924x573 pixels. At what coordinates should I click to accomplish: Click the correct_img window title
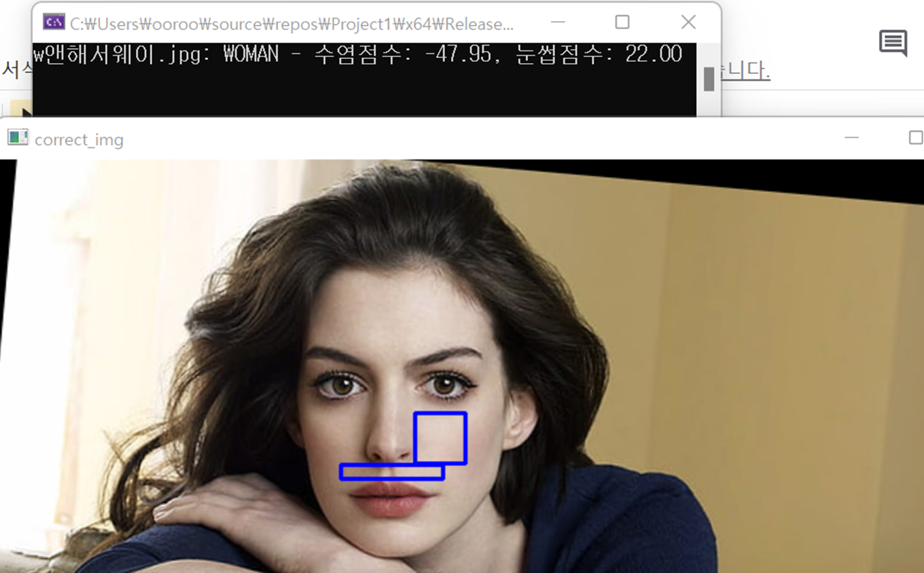[79, 141]
